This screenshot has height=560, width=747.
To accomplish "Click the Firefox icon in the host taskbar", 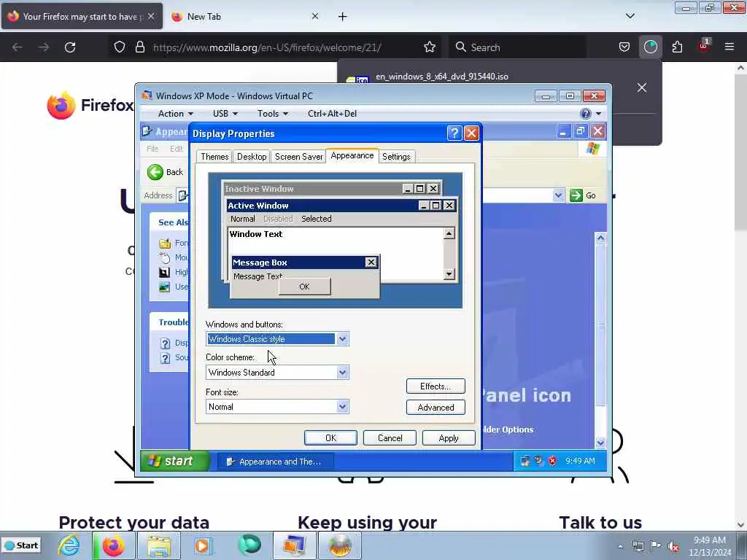I will (113, 545).
